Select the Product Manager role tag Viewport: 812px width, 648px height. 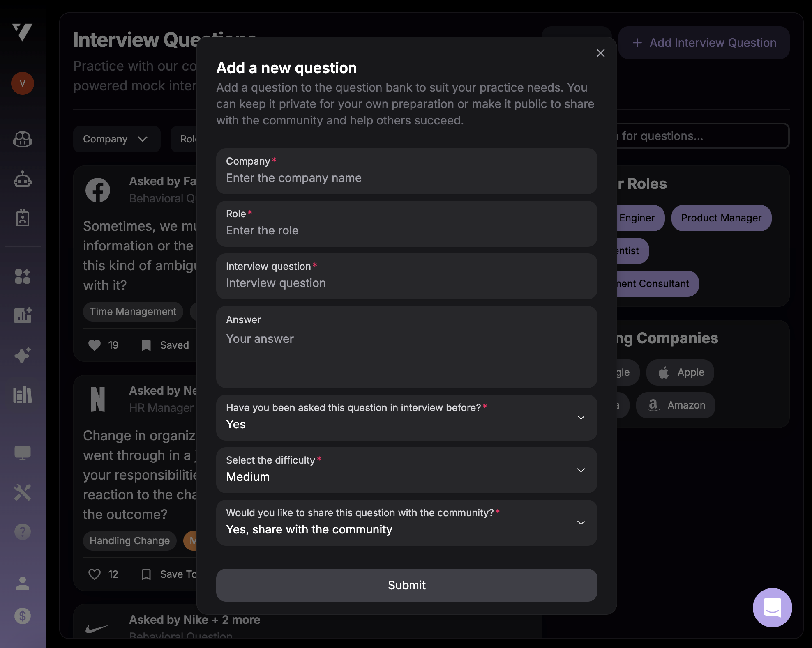click(x=721, y=218)
